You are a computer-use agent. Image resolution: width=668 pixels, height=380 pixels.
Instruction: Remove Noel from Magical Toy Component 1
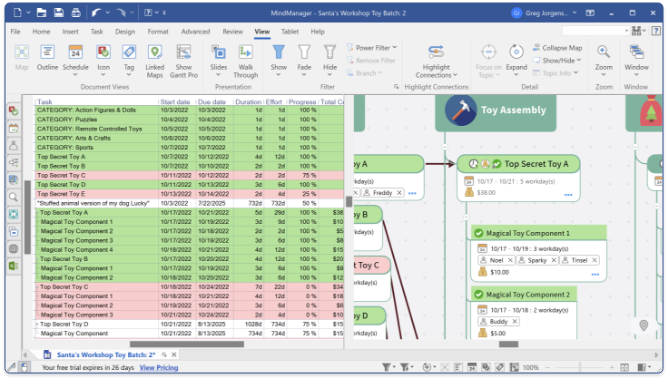click(x=510, y=260)
